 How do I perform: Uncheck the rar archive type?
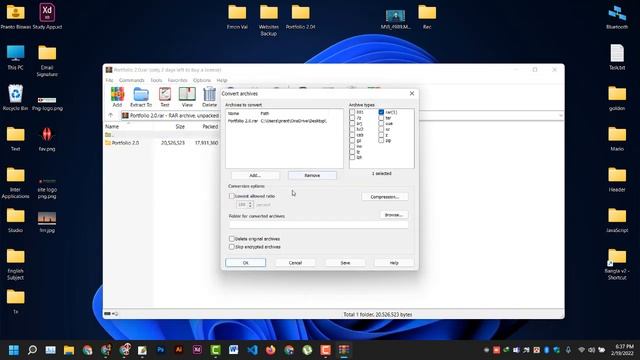[x=381, y=112]
